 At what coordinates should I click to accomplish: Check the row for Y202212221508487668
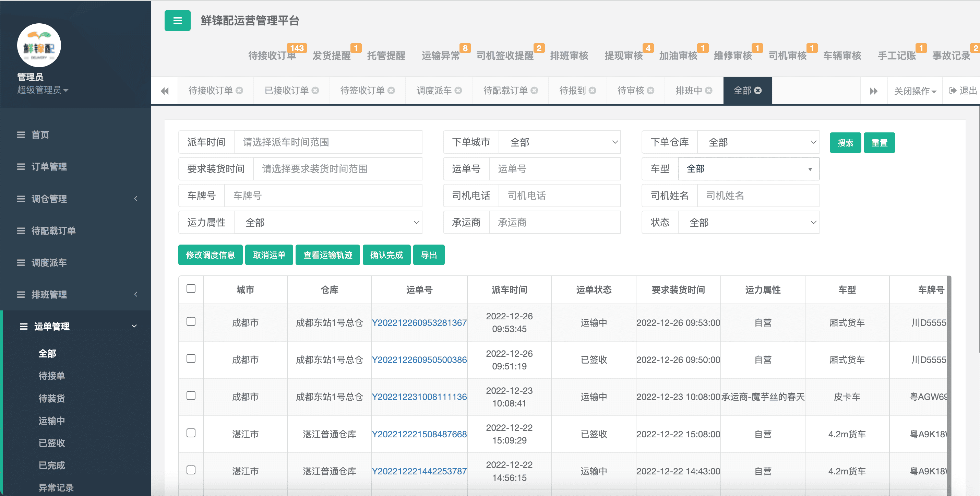pyautogui.click(x=191, y=433)
